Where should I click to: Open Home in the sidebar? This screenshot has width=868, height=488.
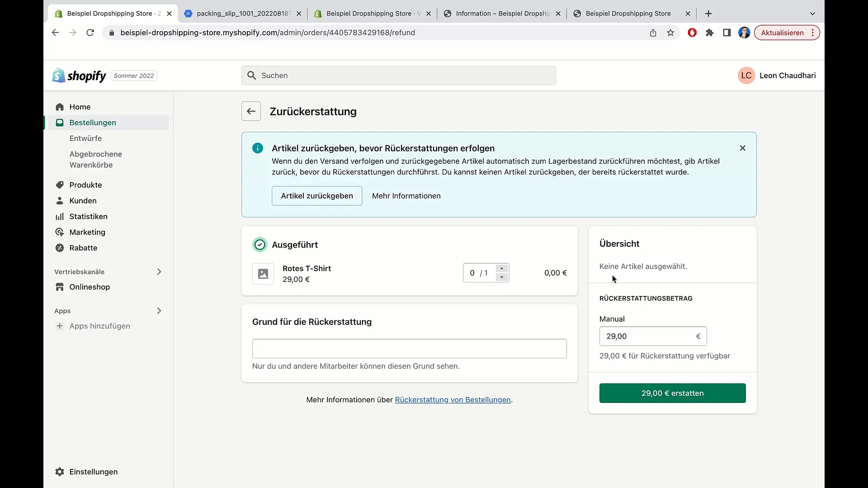(80, 107)
